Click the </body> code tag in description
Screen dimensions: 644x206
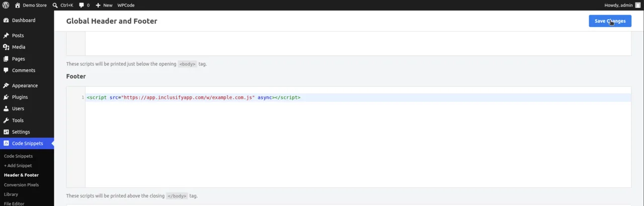(x=177, y=195)
